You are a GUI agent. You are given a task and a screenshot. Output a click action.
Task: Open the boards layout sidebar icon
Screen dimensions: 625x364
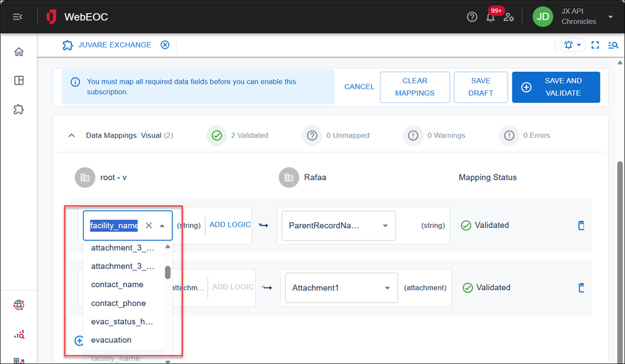pos(19,81)
